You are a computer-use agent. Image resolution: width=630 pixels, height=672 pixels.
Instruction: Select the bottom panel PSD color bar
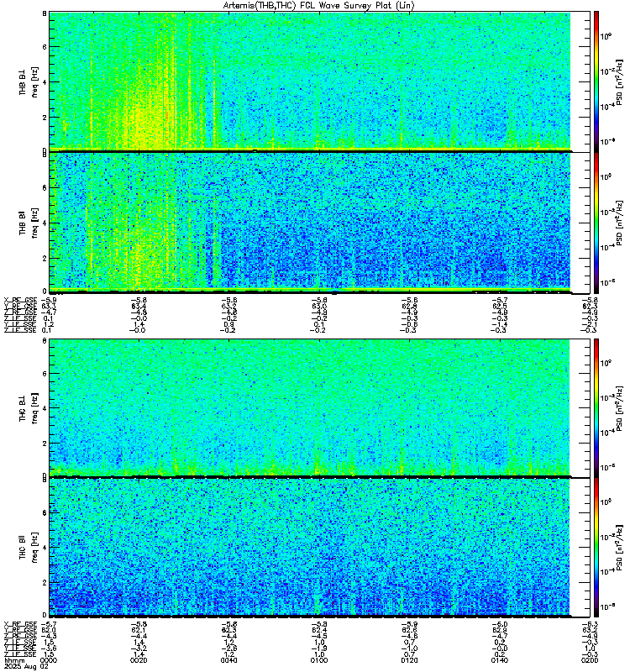(596, 548)
